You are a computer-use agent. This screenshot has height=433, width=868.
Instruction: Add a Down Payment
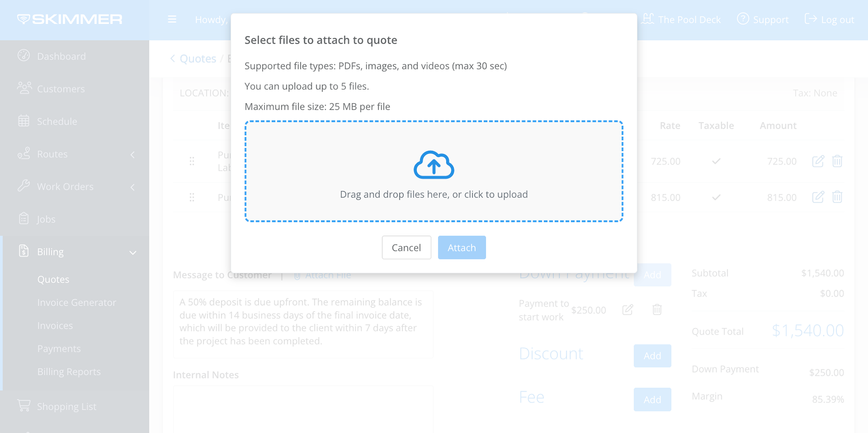(652, 275)
